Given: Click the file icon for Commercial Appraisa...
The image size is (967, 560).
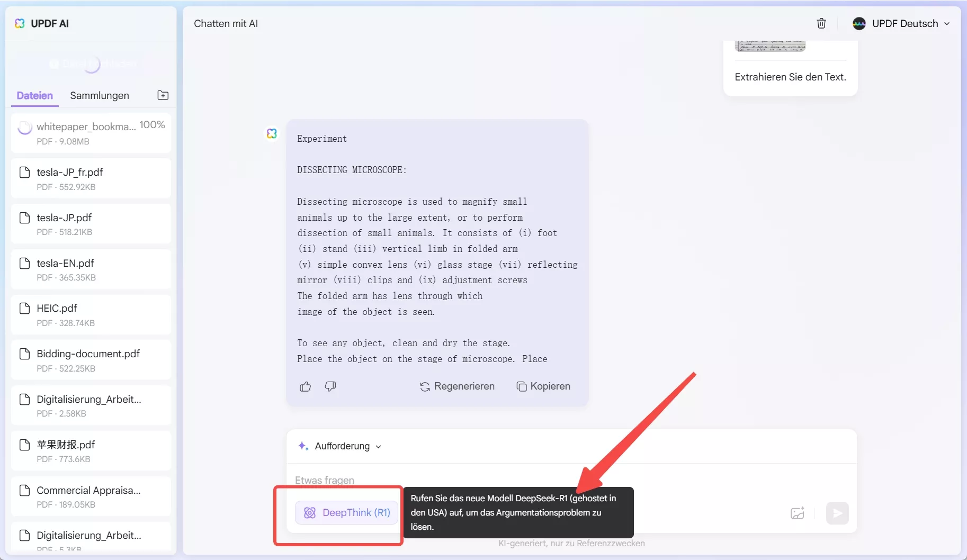Looking at the screenshot, I should click(24, 490).
